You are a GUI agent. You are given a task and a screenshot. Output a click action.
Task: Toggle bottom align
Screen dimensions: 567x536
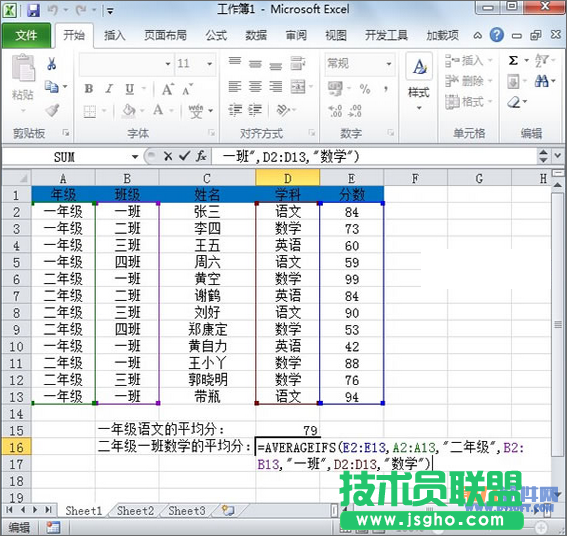(x=276, y=66)
